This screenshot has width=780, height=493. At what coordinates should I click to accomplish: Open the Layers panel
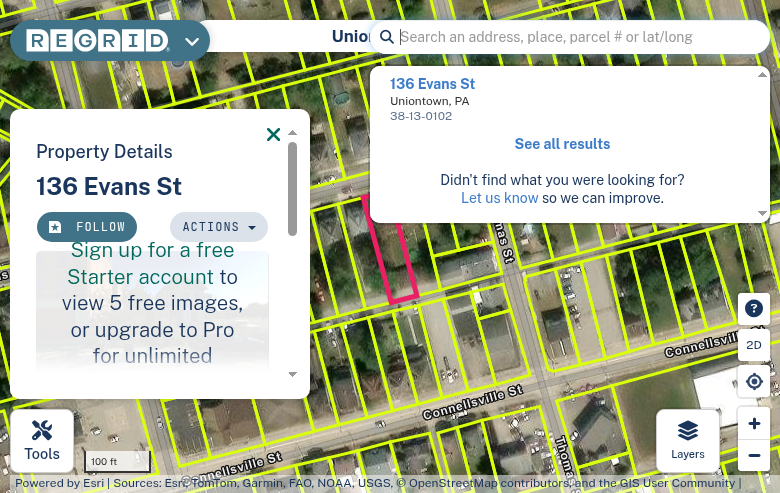click(687, 441)
